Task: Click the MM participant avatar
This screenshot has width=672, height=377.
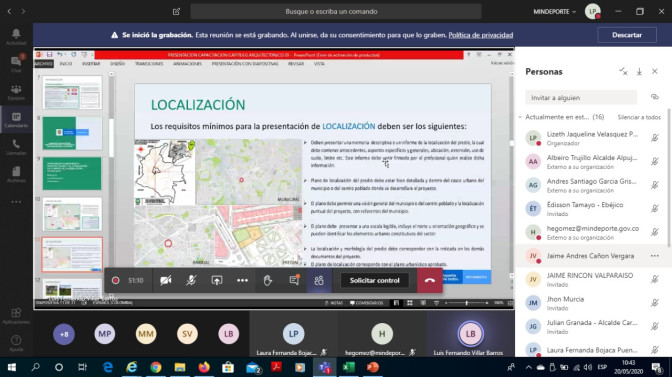Action: tap(146, 334)
